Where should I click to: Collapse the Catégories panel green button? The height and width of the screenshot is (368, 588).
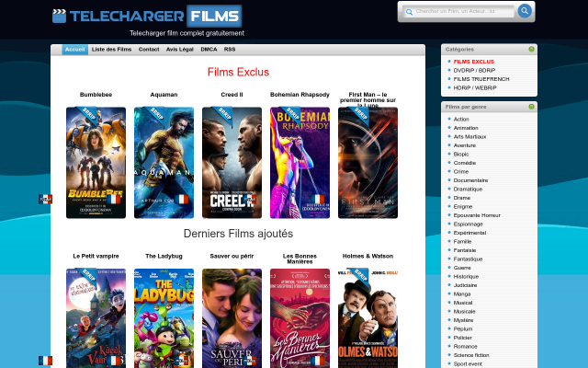click(531, 49)
